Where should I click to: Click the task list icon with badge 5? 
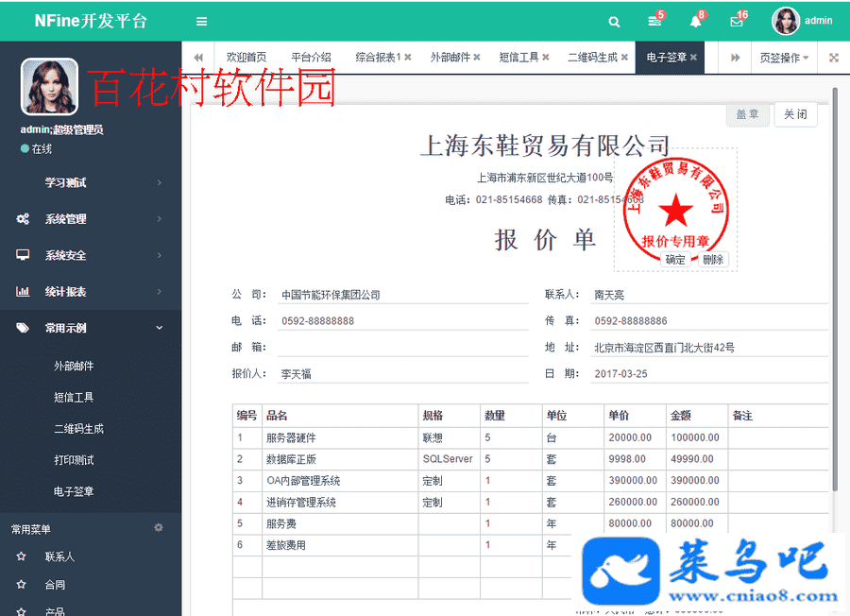pyautogui.click(x=654, y=22)
